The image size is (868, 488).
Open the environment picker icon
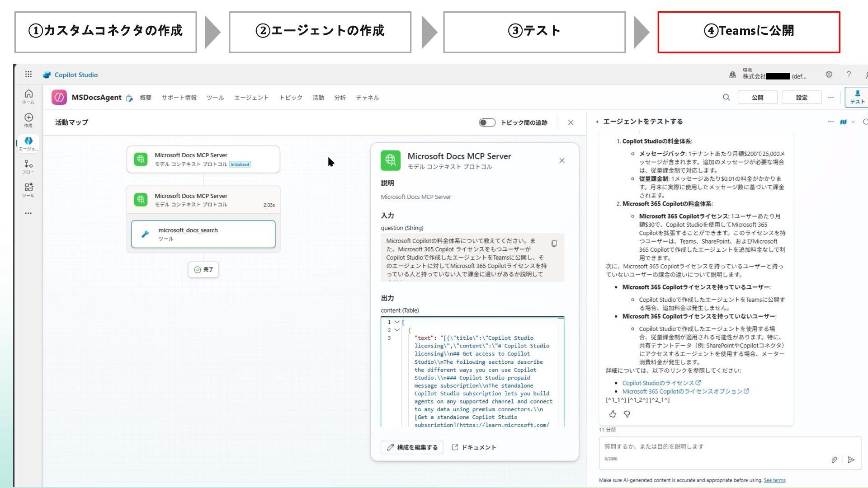click(732, 75)
